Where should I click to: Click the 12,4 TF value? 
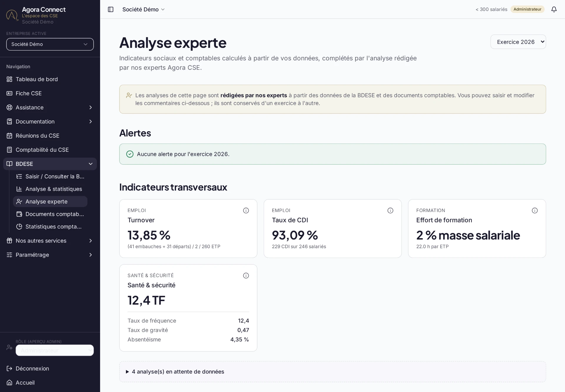(146, 300)
